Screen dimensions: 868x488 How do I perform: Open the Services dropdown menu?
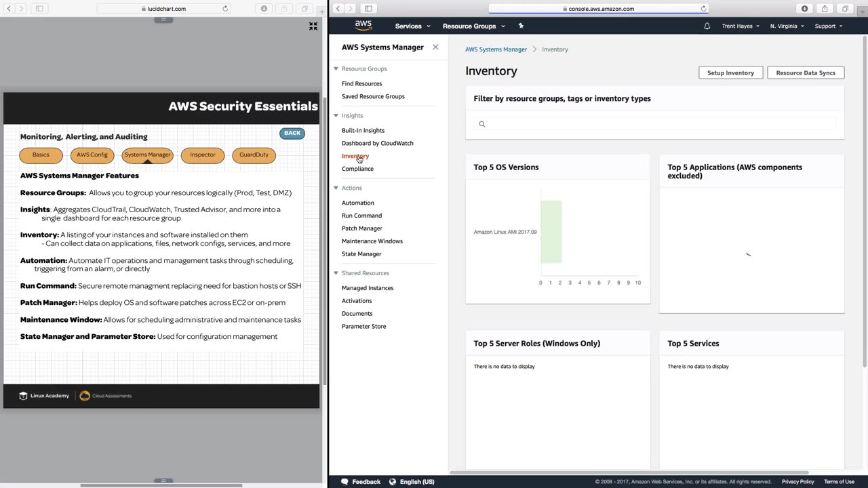pos(412,26)
